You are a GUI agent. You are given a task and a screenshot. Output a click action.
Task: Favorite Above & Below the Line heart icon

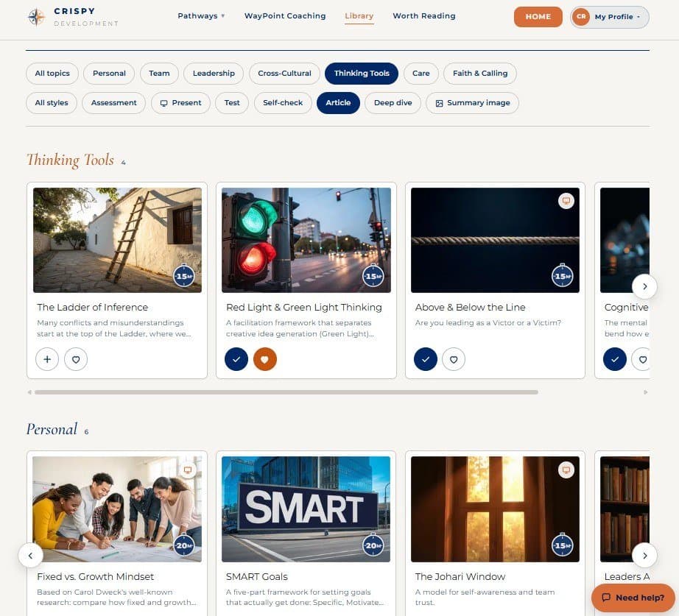[x=454, y=359]
